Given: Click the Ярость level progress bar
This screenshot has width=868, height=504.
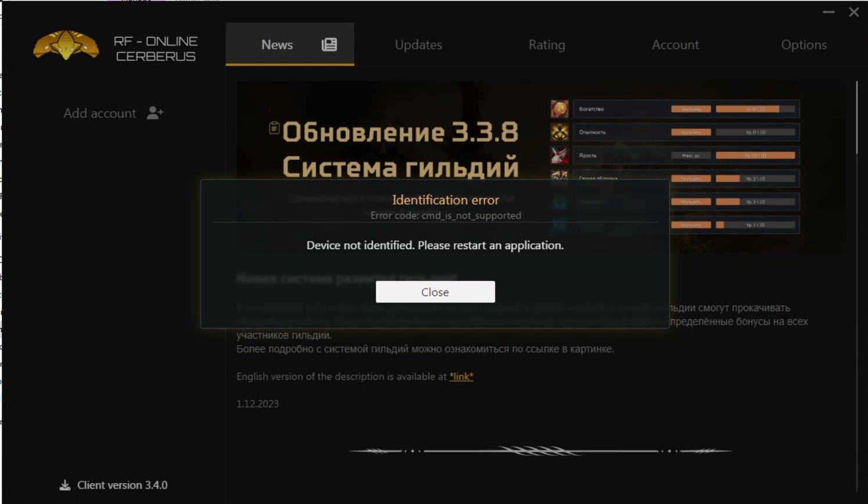Looking at the screenshot, I should [755, 155].
